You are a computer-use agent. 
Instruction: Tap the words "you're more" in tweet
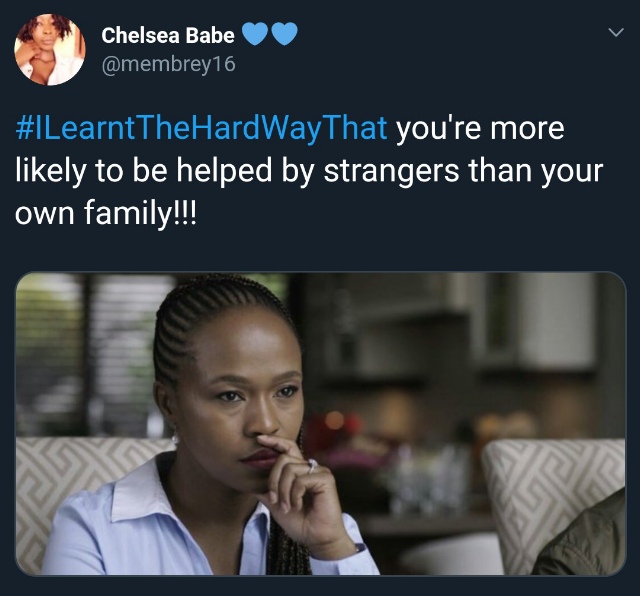(x=480, y=128)
